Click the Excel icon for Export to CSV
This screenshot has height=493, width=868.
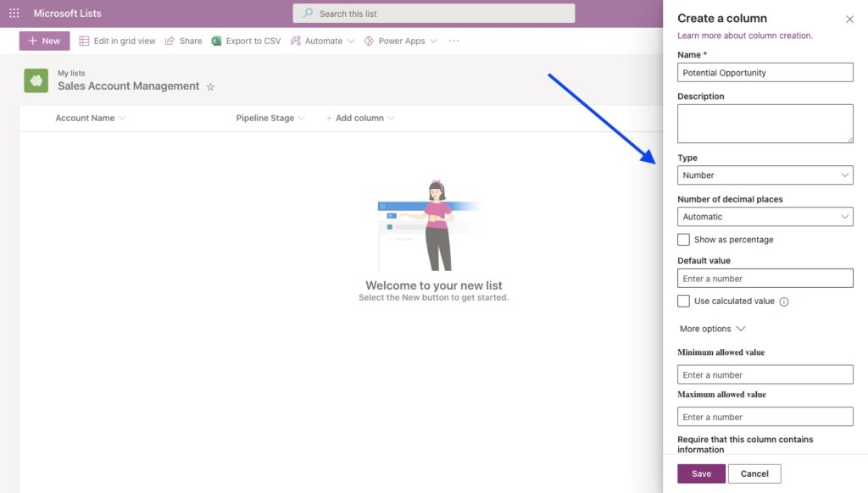click(216, 41)
